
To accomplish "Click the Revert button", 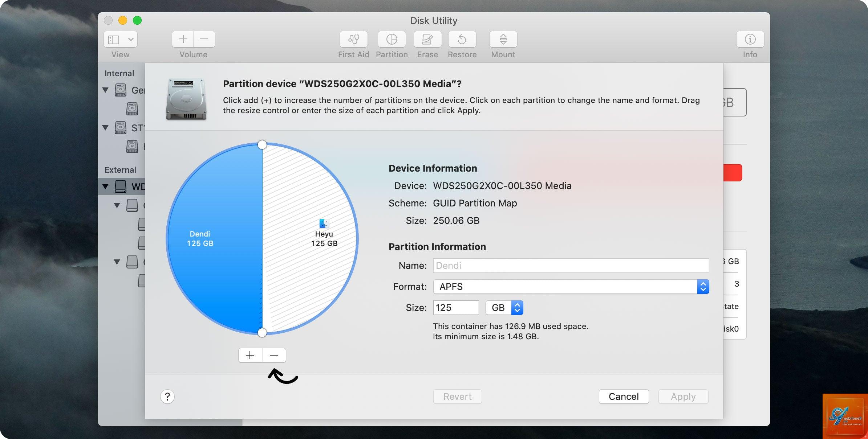I will [458, 397].
